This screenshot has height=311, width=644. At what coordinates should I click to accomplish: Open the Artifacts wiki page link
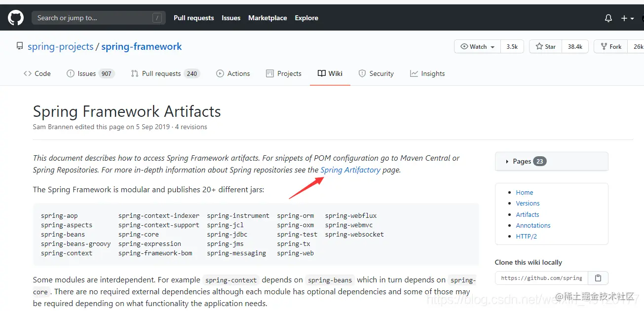[x=528, y=214]
